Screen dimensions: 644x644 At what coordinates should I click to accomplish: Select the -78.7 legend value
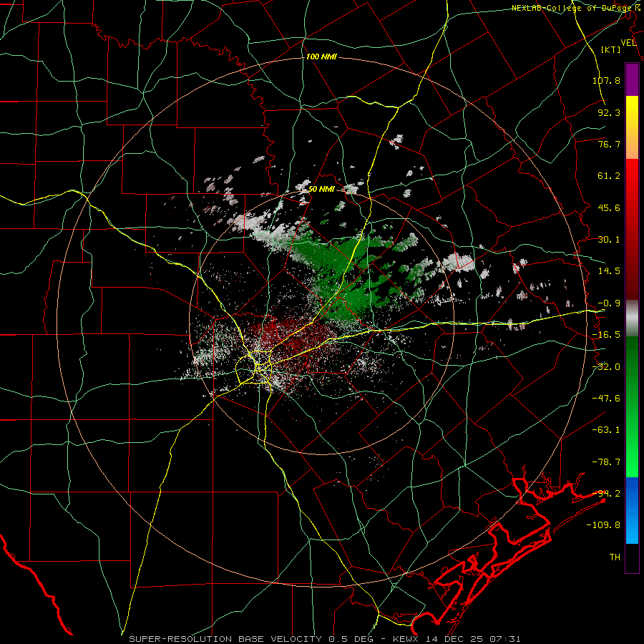(606, 462)
